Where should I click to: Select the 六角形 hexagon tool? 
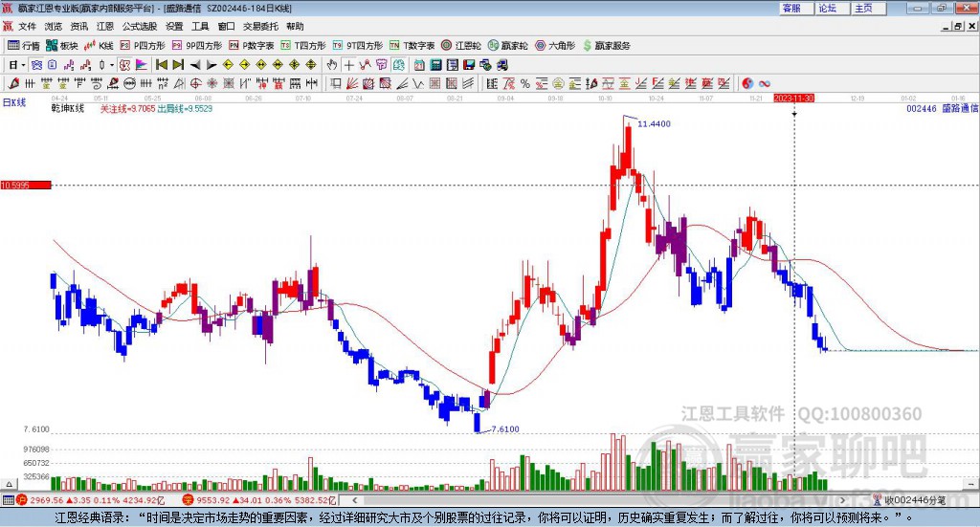coord(555,46)
